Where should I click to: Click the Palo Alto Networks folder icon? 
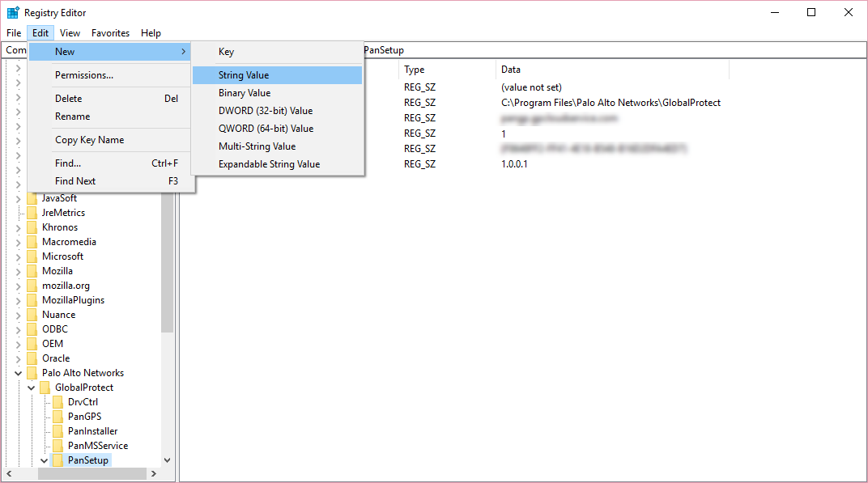(32, 373)
